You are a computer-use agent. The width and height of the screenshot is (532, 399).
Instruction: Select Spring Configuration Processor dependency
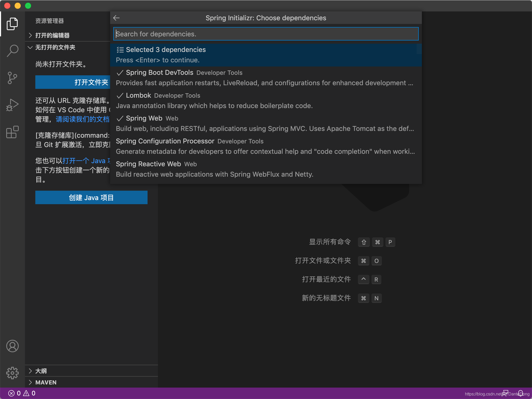(x=266, y=146)
